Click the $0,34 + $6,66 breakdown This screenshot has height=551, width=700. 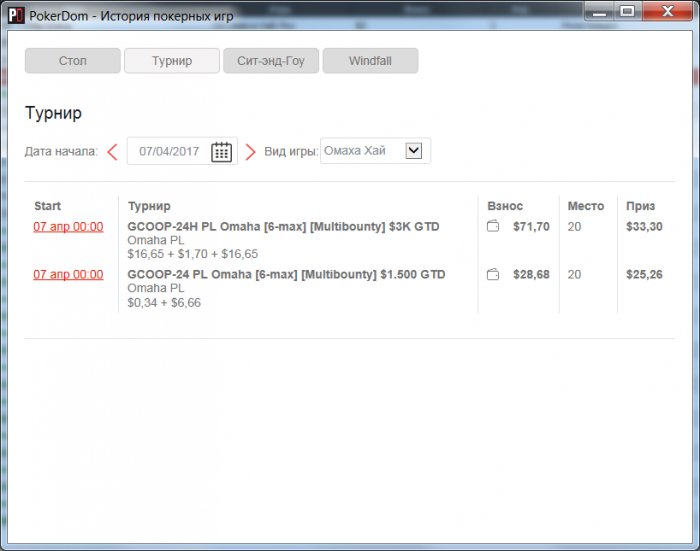pos(164,303)
